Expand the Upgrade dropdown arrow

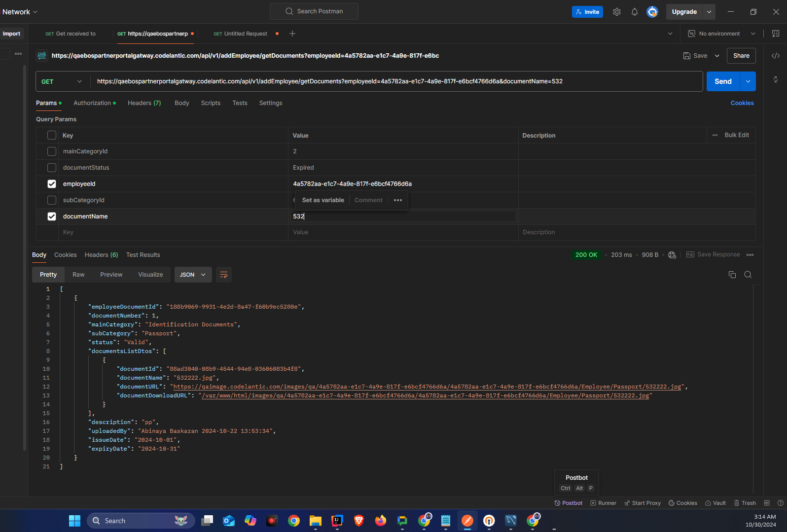click(709, 12)
